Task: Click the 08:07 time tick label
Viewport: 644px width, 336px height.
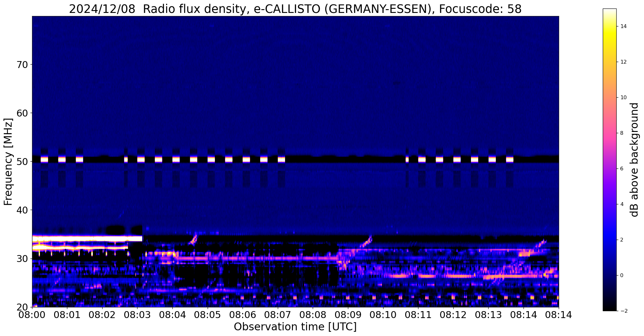Action: [x=278, y=315]
